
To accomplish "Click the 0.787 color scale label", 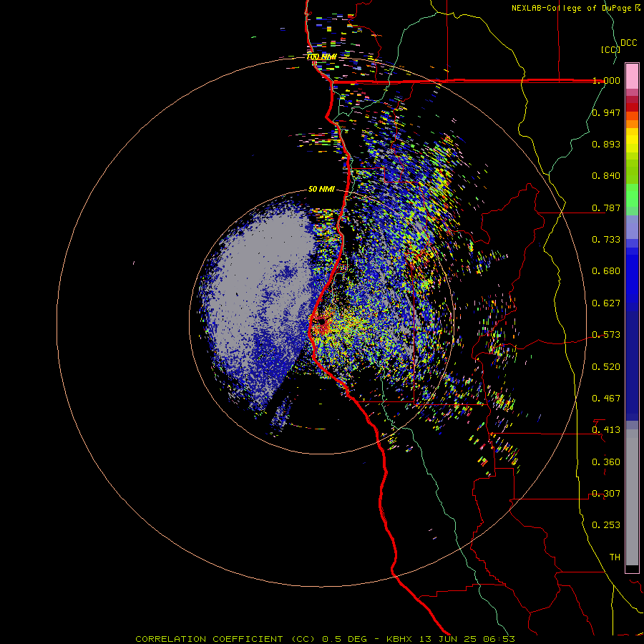I will click(x=606, y=208).
